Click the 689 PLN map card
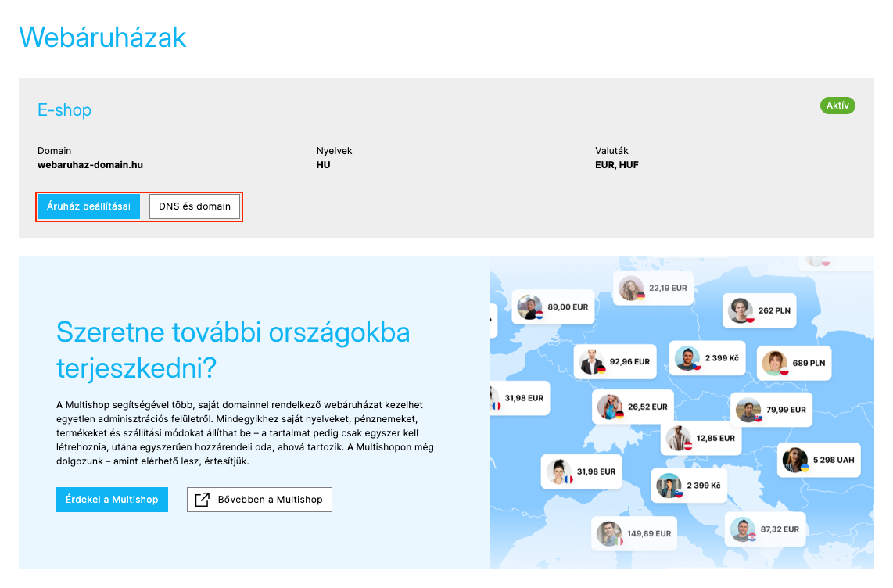This screenshot has width=893, height=588. coord(794,363)
